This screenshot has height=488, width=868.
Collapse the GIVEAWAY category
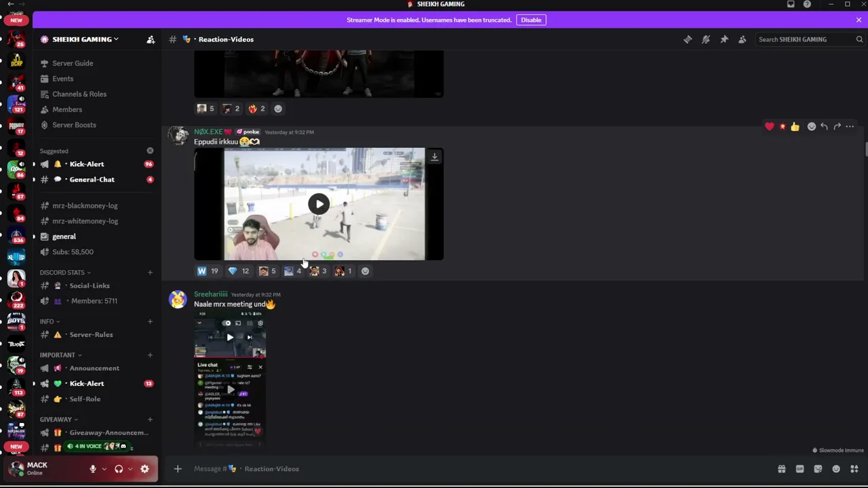click(x=58, y=420)
